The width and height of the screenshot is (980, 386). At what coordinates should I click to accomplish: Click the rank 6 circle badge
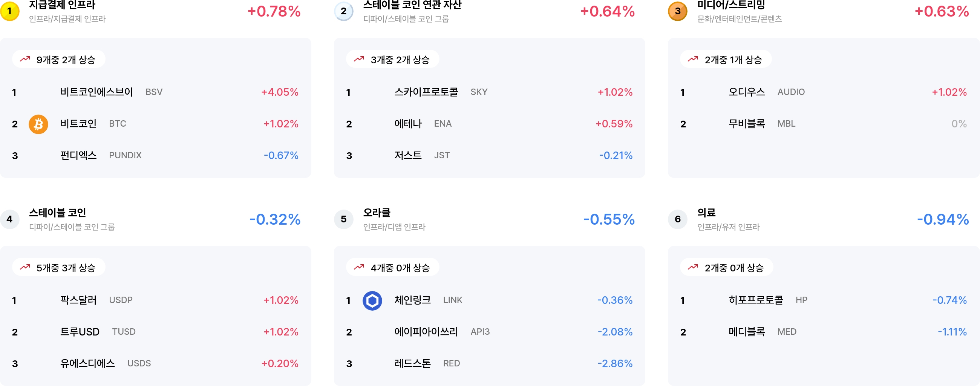[x=678, y=219]
